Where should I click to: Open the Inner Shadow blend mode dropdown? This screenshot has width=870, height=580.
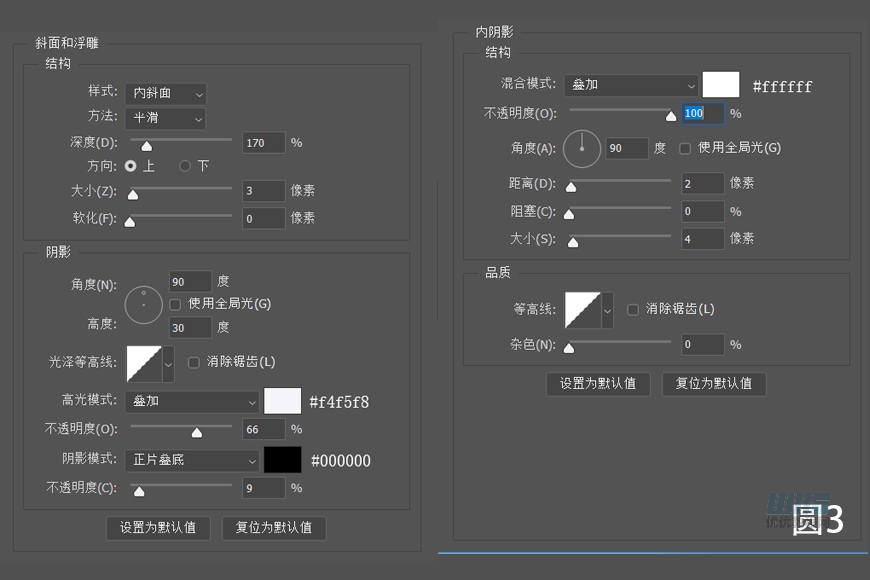[630, 86]
